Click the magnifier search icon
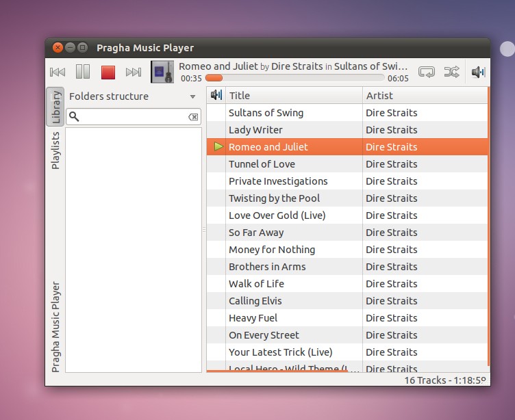This screenshot has height=420, width=515. click(74, 117)
